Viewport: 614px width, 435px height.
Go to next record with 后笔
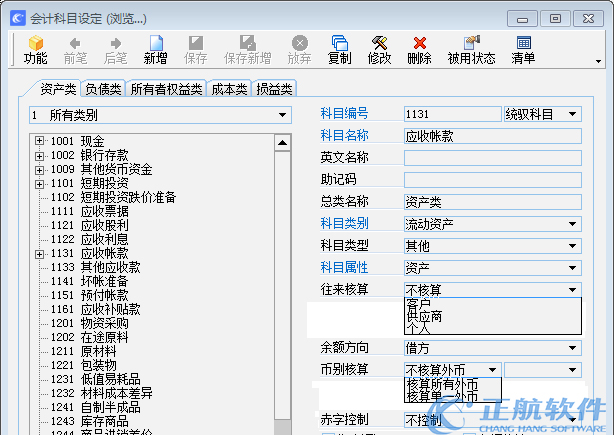(116, 49)
